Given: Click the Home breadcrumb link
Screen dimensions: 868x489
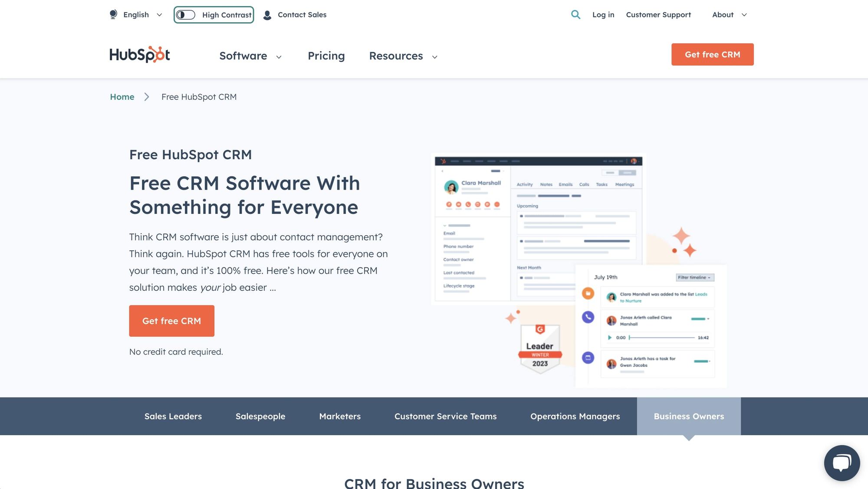Looking at the screenshot, I should 122,96.
